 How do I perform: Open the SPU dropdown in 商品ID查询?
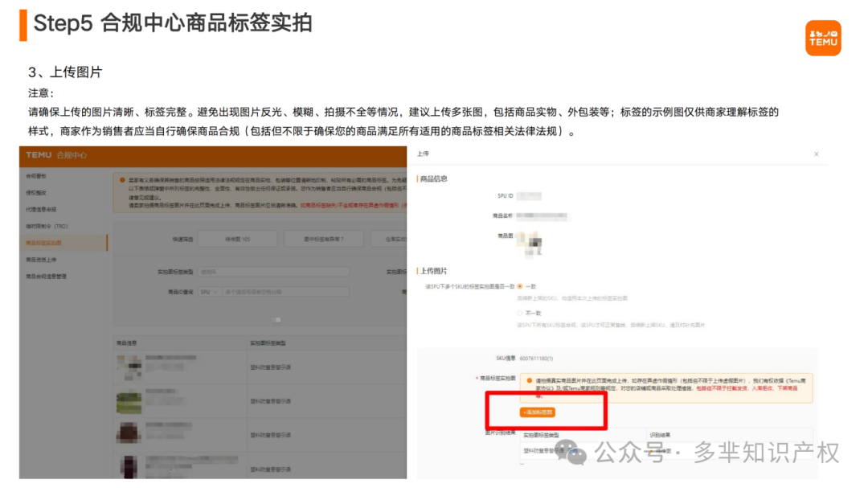click(x=209, y=292)
